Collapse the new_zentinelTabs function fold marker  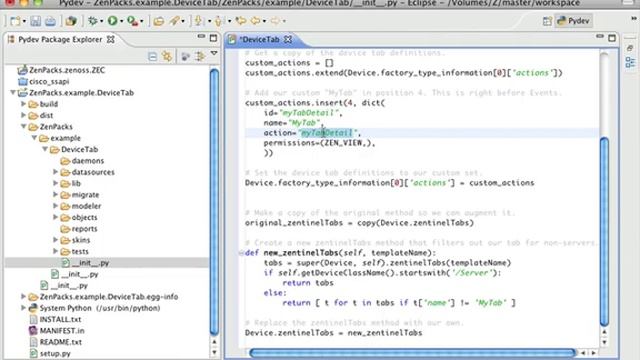241,253
